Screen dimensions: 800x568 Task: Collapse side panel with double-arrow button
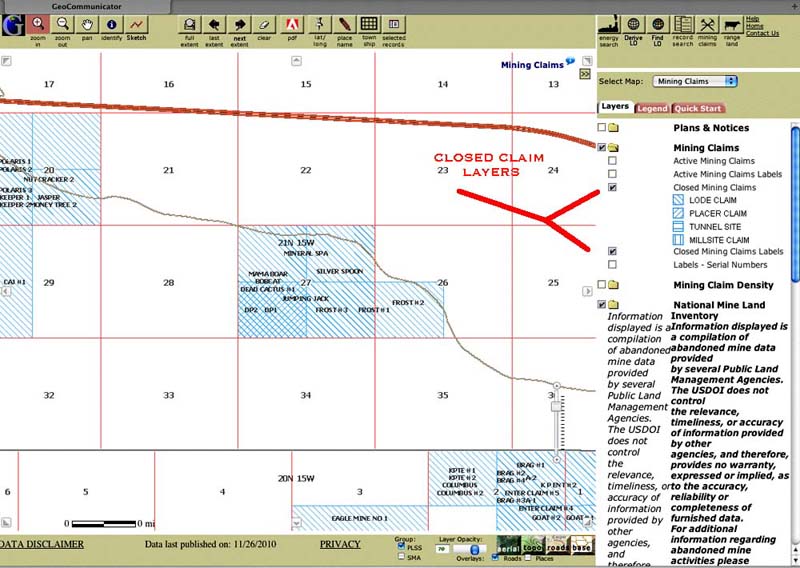tap(585, 75)
